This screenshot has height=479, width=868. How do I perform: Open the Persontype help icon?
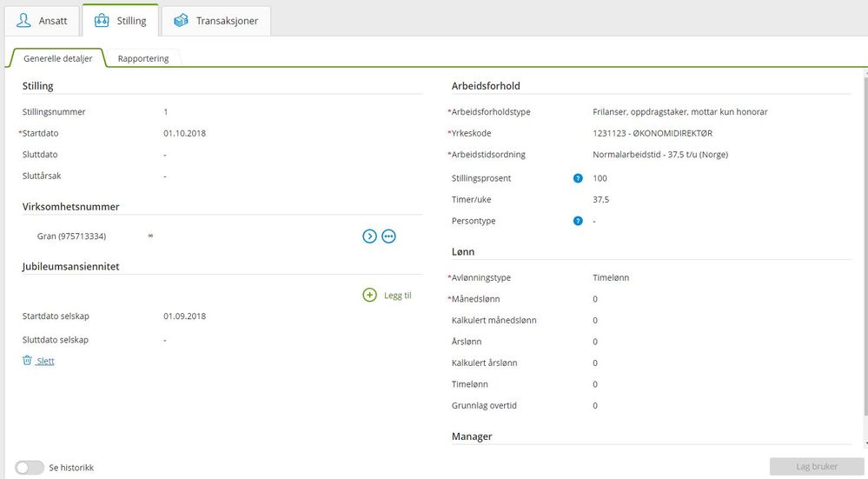click(577, 221)
